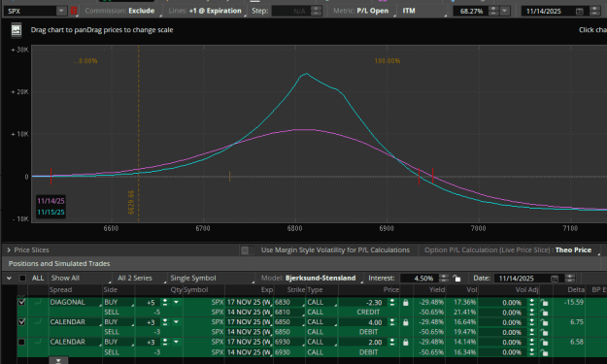Open the Lines +1 @ Expiration selector
The height and width of the screenshot is (364, 607).
pyautogui.click(x=207, y=11)
